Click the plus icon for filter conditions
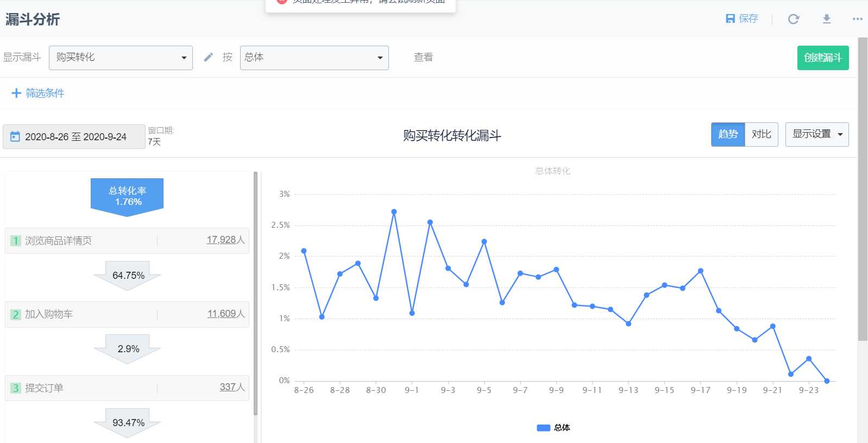The image size is (868, 443). coord(16,93)
